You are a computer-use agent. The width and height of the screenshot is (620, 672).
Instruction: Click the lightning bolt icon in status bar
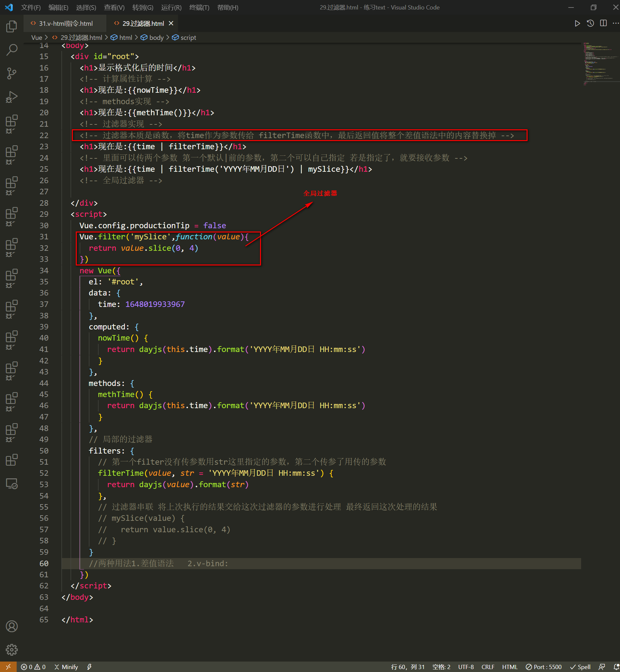point(89,667)
